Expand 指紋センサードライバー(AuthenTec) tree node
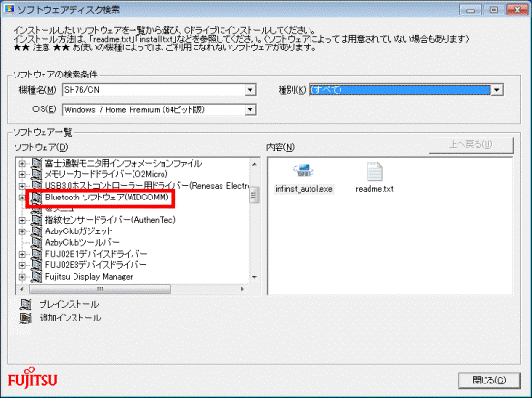The width and height of the screenshot is (532, 398). tap(22, 220)
